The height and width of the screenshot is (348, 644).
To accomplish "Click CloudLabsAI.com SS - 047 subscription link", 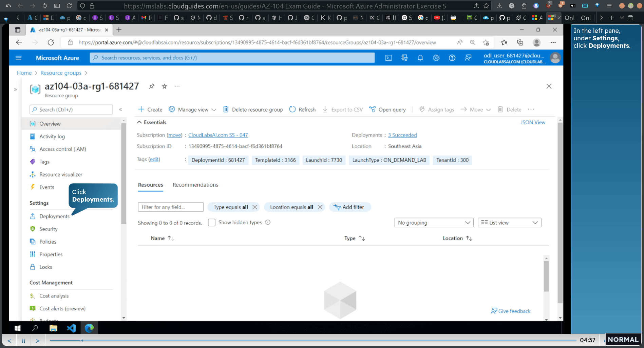I will coord(218,135).
